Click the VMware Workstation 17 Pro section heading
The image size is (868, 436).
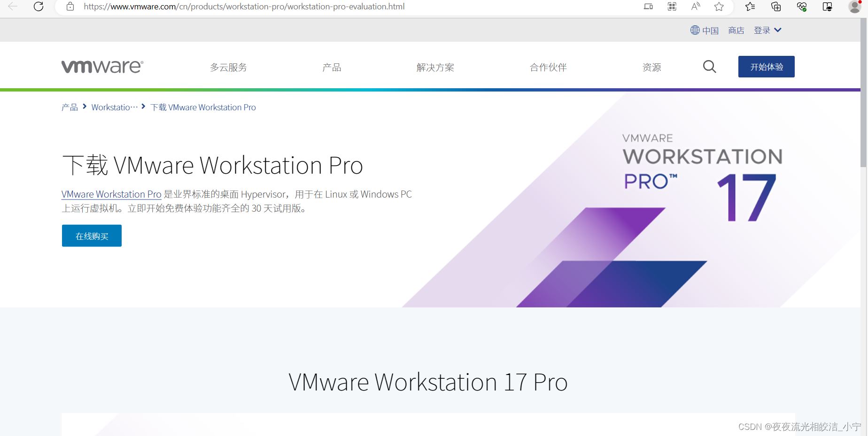(x=428, y=382)
